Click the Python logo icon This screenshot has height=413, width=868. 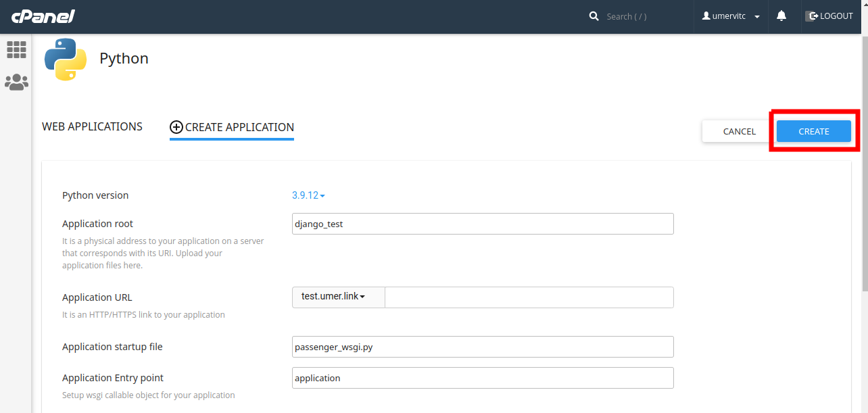(66, 59)
